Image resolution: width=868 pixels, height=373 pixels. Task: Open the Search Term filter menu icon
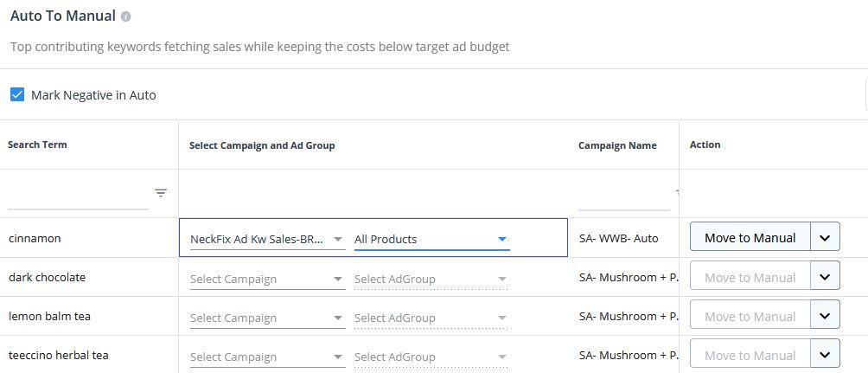(161, 193)
